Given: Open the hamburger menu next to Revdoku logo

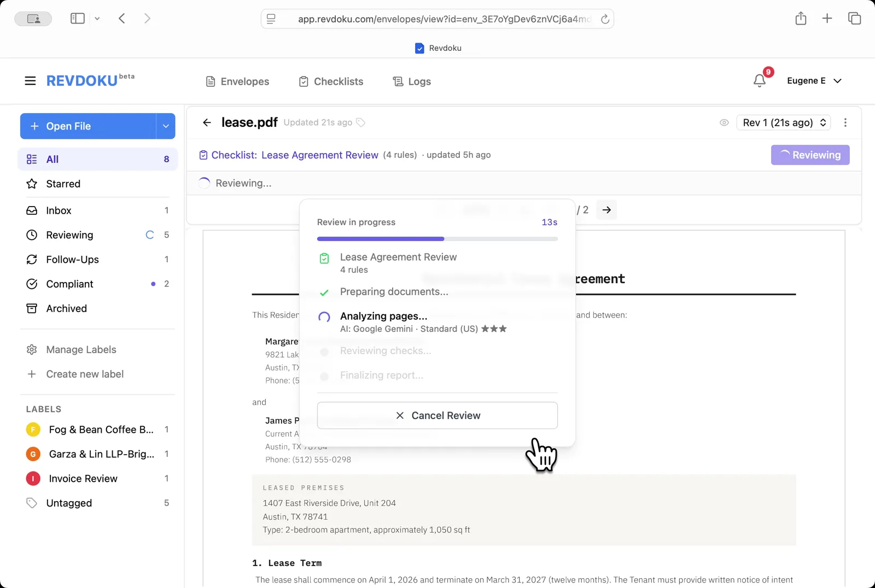Looking at the screenshot, I should pos(30,81).
